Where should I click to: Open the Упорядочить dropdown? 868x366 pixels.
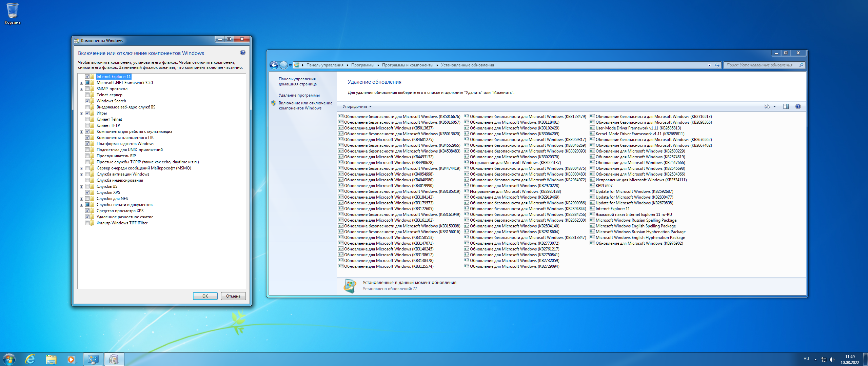357,106
